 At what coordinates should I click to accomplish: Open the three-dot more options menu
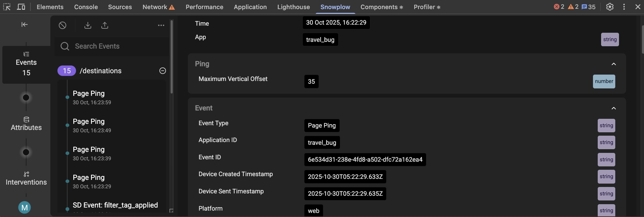pyautogui.click(x=161, y=25)
